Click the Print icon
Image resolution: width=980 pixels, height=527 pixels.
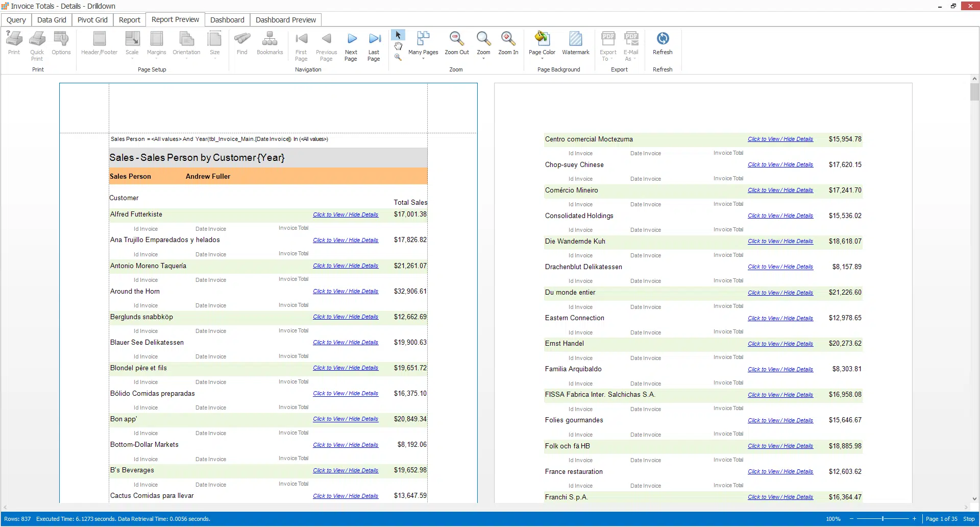click(14, 43)
